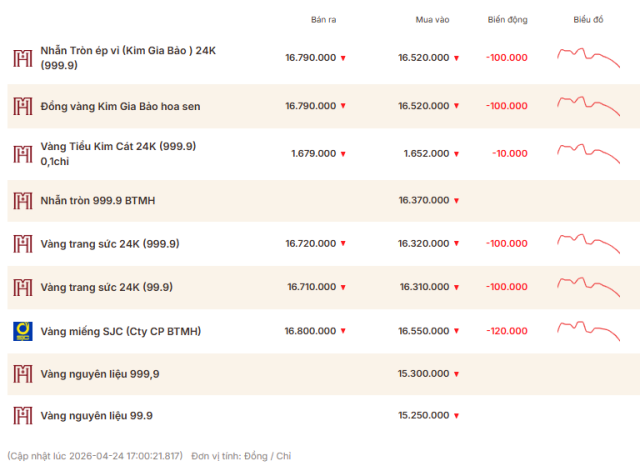Click the 16.800.000 SJC sell price
Viewport: 640px width, 466px height.
click(x=310, y=331)
